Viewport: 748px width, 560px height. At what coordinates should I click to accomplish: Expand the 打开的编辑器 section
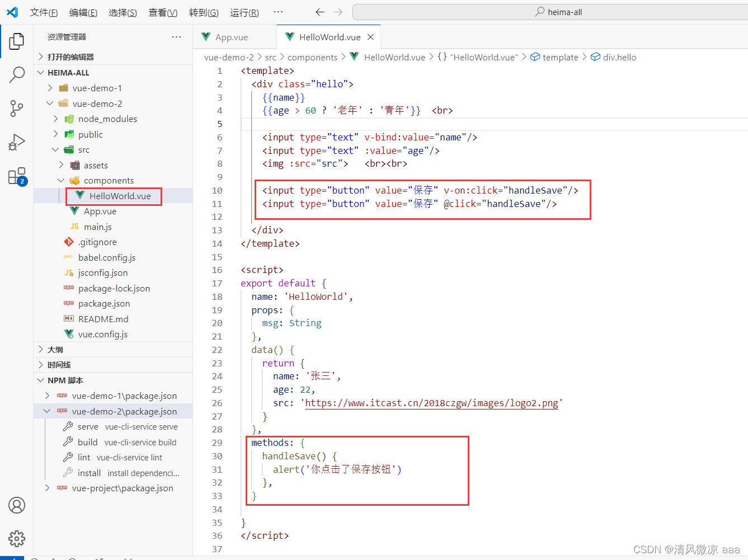point(113,57)
